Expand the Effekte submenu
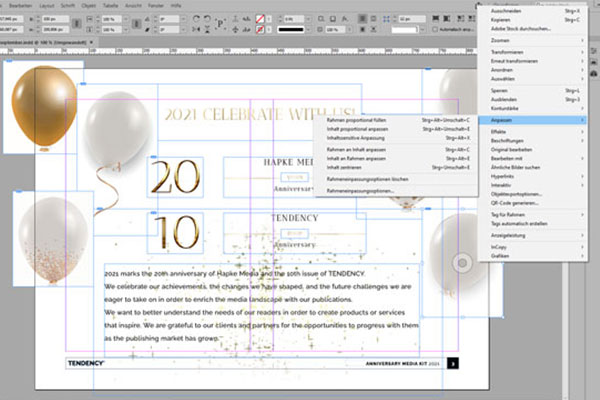This screenshot has width=600, height=400. (534, 132)
